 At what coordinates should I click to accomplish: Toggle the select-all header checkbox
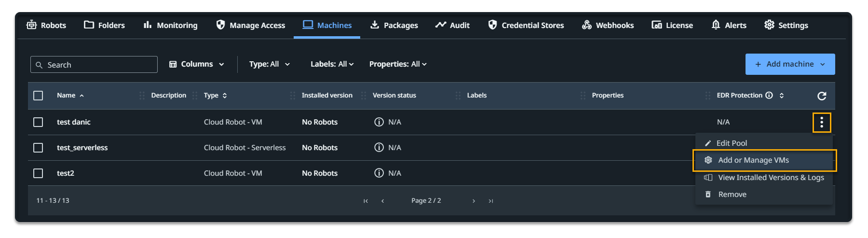pos(38,96)
